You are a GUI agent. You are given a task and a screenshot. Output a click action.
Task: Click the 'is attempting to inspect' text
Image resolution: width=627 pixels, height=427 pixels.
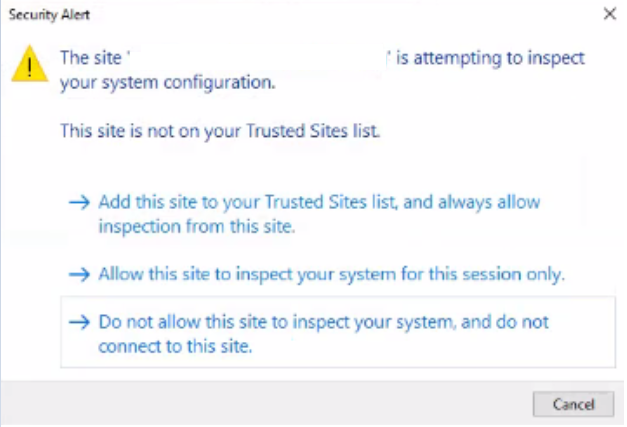[490, 58]
